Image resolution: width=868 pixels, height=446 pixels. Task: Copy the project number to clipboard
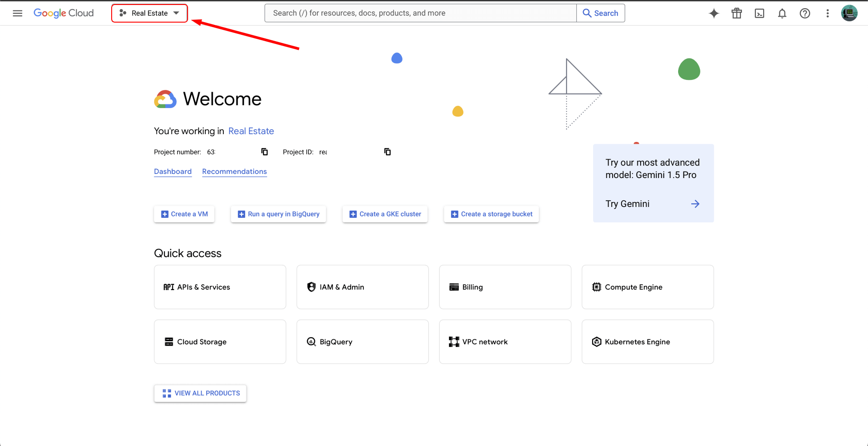[x=264, y=152]
